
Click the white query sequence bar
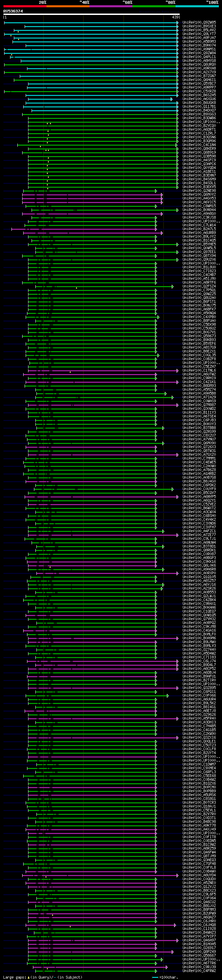[92, 15]
